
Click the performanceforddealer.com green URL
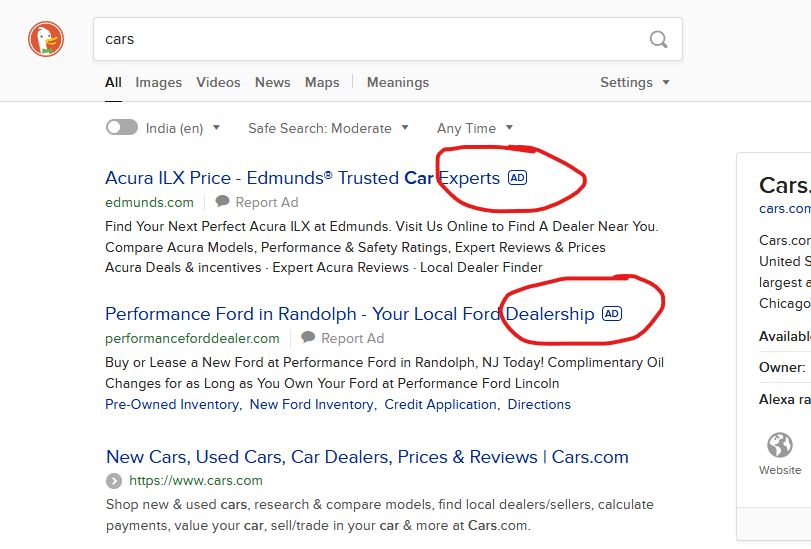coord(192,338)
